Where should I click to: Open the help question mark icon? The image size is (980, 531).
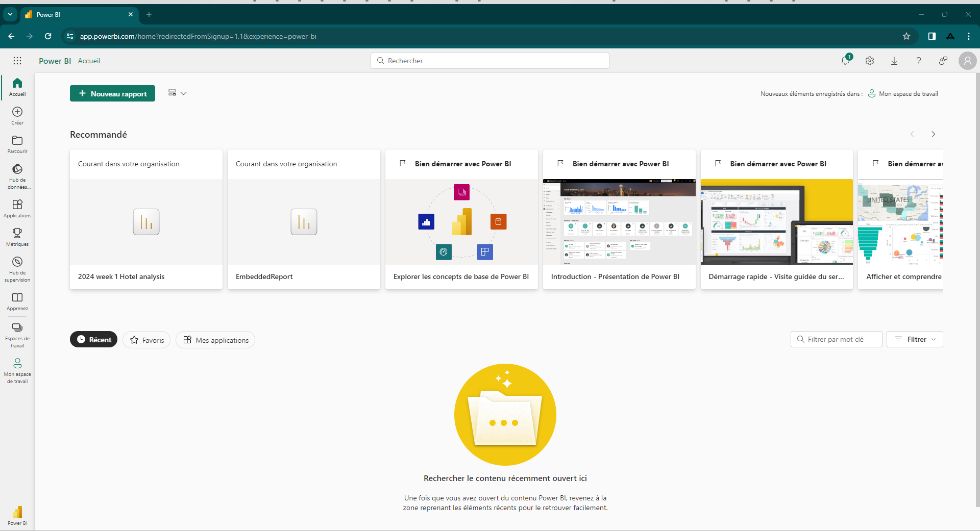(919, 61)
